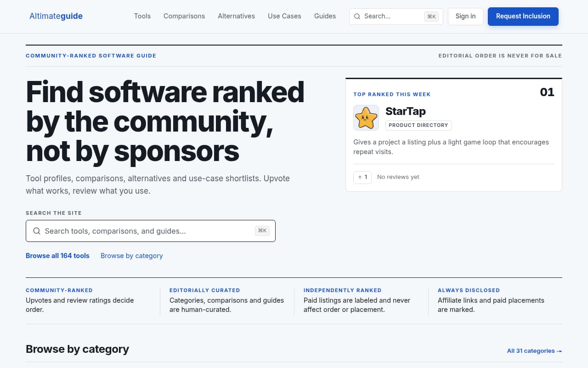Click the INDEPENDENTLY RANKED heading

coord(343,290)
